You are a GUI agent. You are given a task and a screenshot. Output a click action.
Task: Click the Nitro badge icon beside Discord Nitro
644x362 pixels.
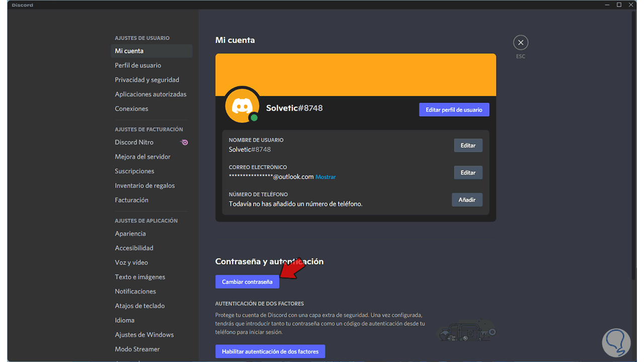tap(185, 142)
